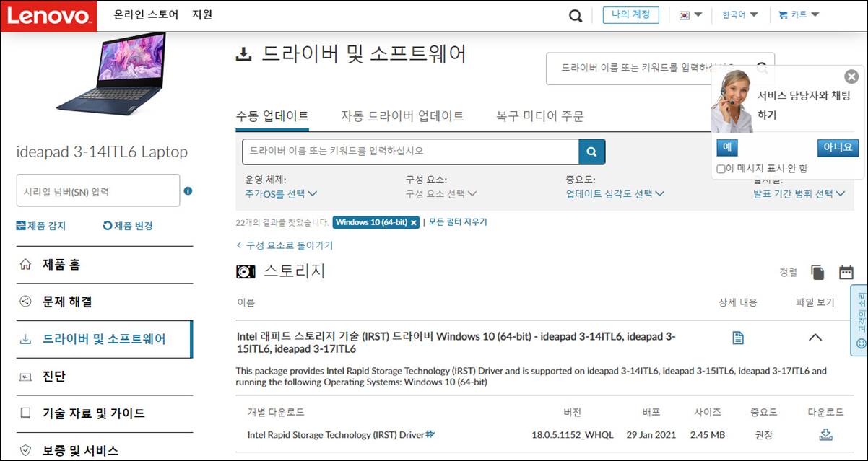The height and width of the screenshot is (461, 868).
Task: Click the 나의 계정 button
Action: point(631,15)
